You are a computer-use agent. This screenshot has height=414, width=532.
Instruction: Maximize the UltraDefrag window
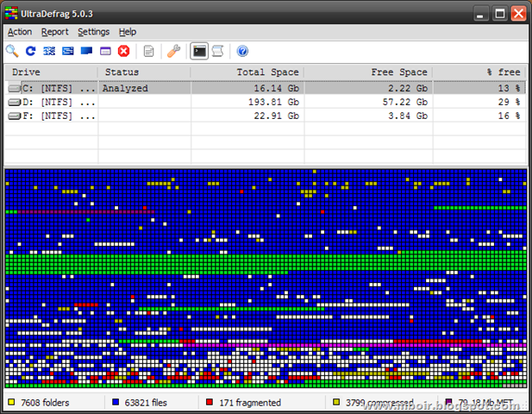(x=500, y=14)
